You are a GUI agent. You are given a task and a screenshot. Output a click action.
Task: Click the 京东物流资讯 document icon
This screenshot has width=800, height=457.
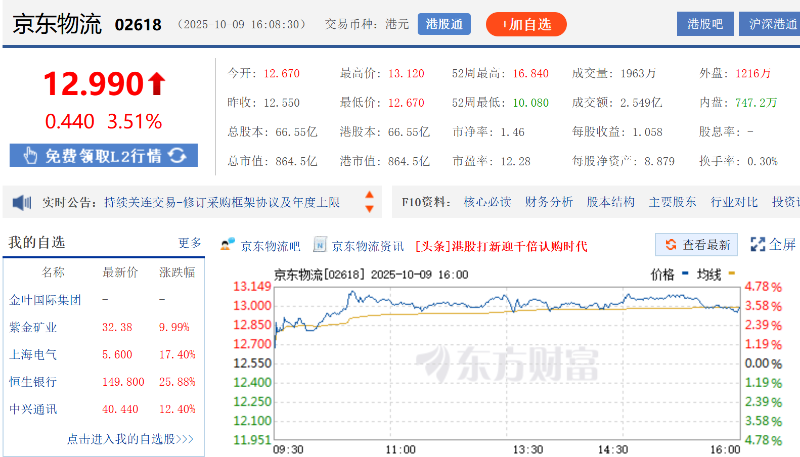(320, 244)
